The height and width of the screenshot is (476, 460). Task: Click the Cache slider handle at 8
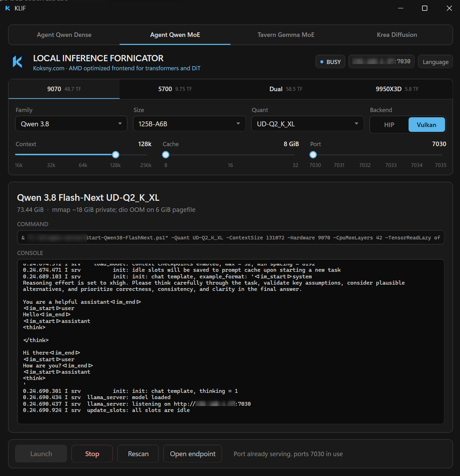click(165, 155)
